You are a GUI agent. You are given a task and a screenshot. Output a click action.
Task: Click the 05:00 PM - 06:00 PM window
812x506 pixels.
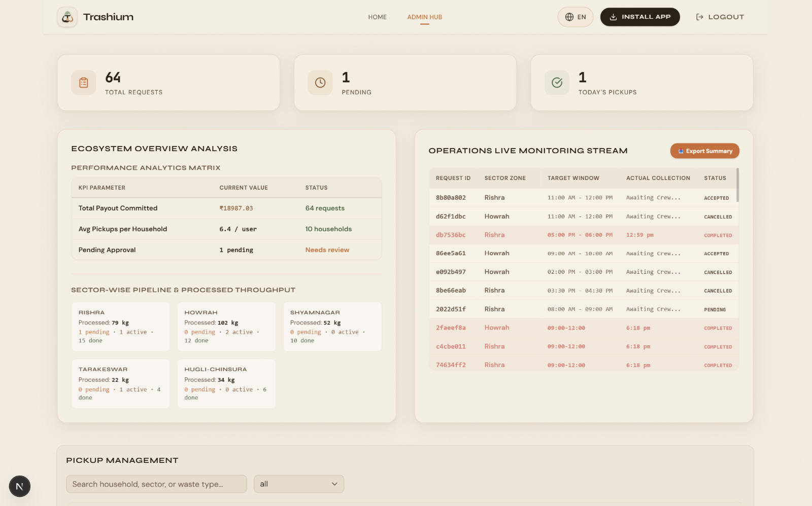click(x=580, y=235)
